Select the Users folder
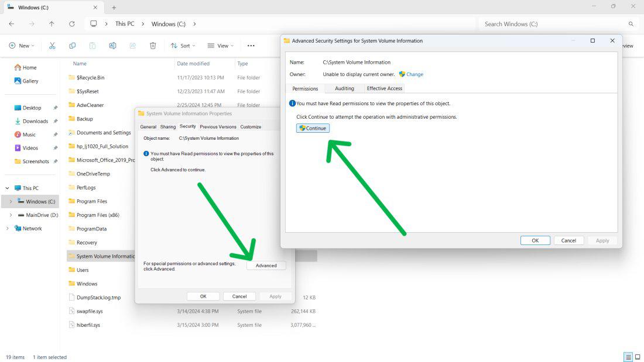 (83, 270)
